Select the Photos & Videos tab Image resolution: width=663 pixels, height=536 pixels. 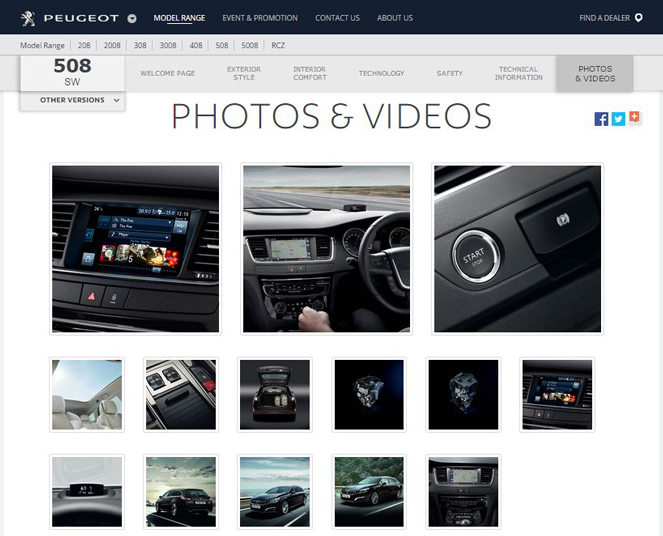tap(595, 74)
